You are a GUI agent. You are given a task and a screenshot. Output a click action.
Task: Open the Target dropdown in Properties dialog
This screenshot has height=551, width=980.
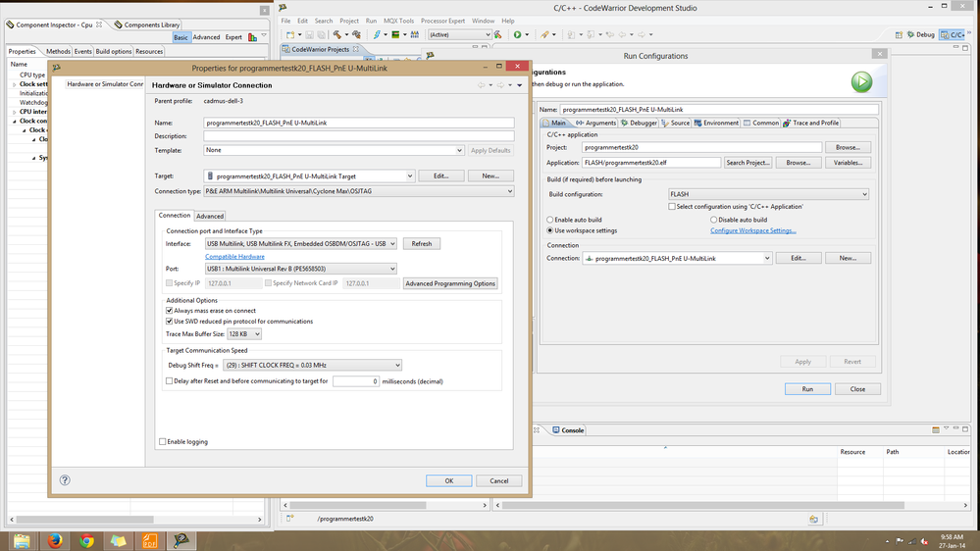click(410, 176)
